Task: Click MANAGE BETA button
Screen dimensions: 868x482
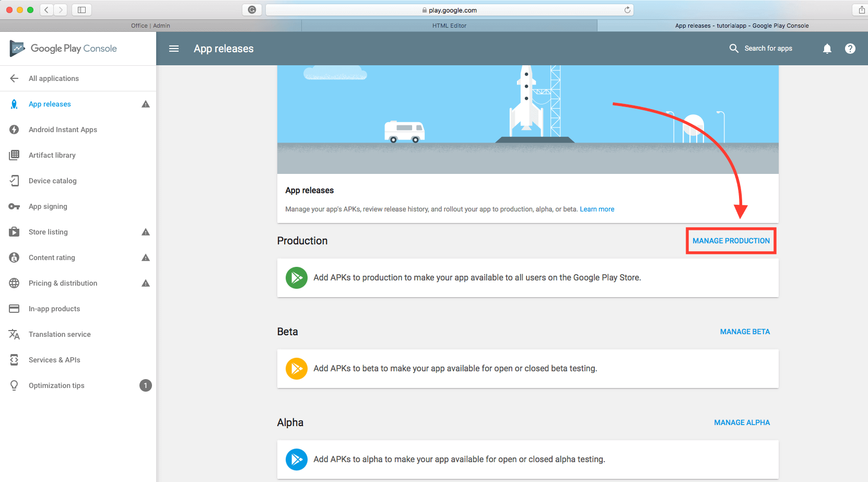Action: tap(745, 332)
